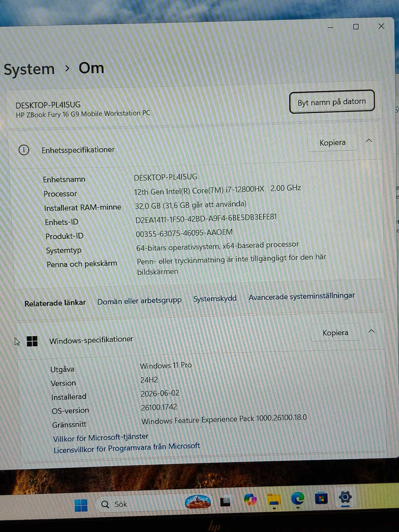The image size is (399, 532).
Task: Click the 'Penna och pekskärm' label
Action: 82,264
